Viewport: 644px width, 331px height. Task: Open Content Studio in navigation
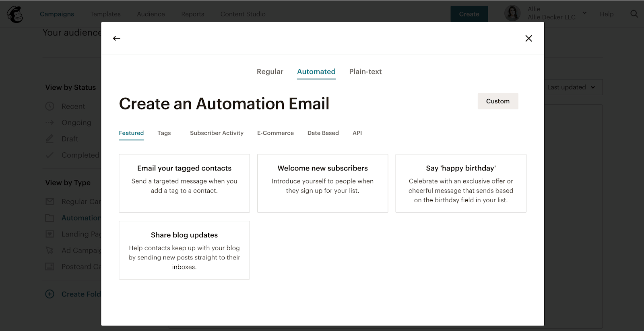pyautogui.click(x=243, y=14)
